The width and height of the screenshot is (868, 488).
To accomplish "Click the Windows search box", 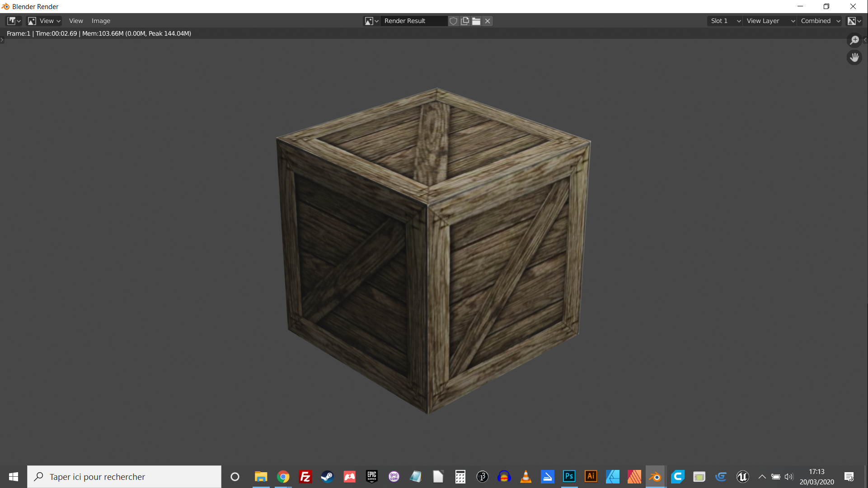I will click(124, 477).
